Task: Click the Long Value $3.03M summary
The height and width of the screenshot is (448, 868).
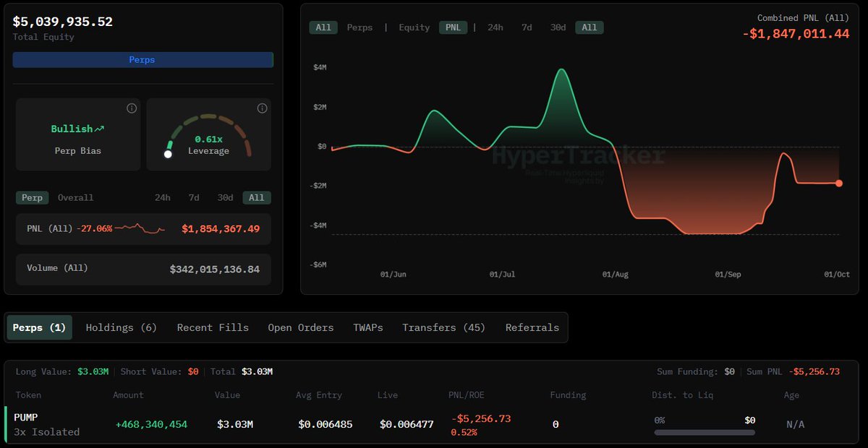Action: pos(62,371)
